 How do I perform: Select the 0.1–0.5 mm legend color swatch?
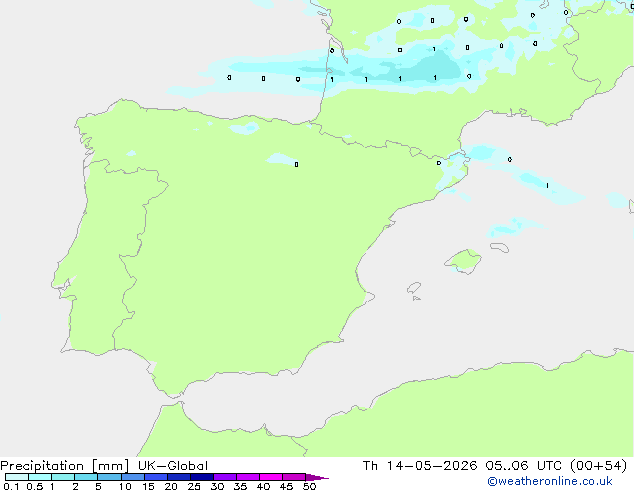click(17, 477)
